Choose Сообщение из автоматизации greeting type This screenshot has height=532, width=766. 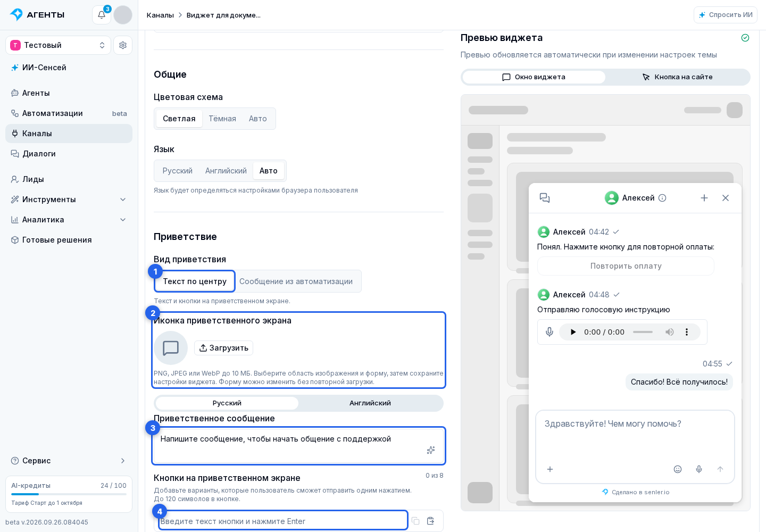coord(296,281)
